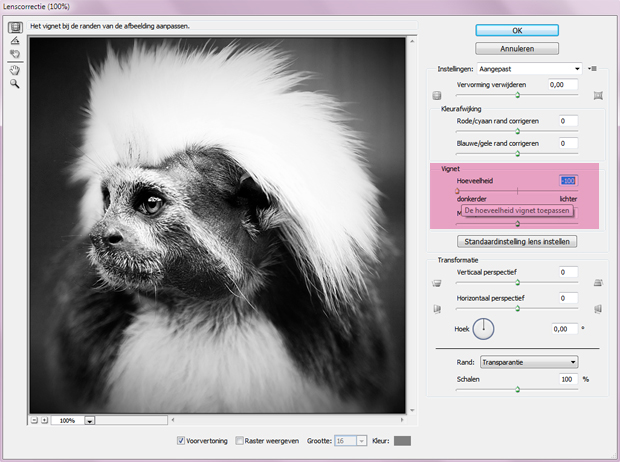Click the 'lichter' label under Hoeveelheid
Image resolution: width=620 pixels, height=462 pixels.
tap(568, 199)
